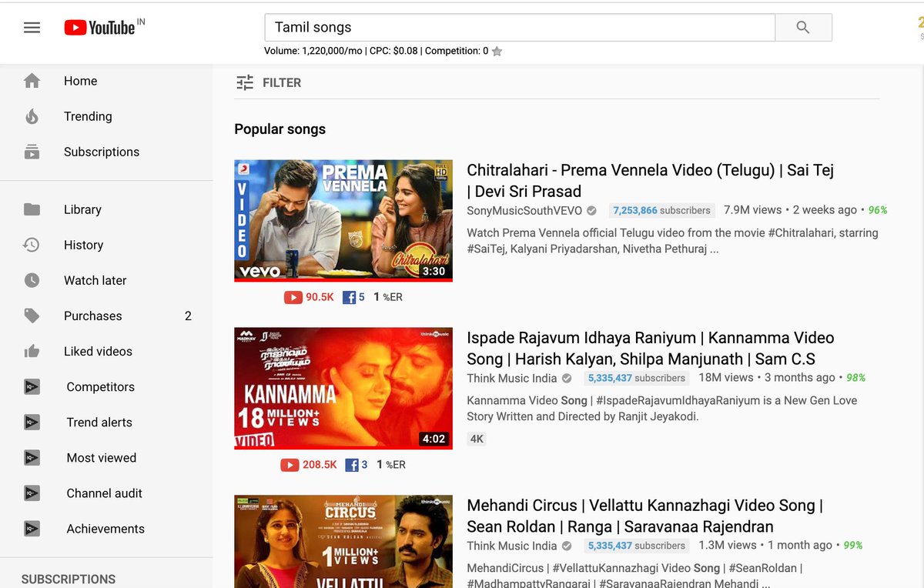Select the Subscriptions sidebar icon

[32, 152]
